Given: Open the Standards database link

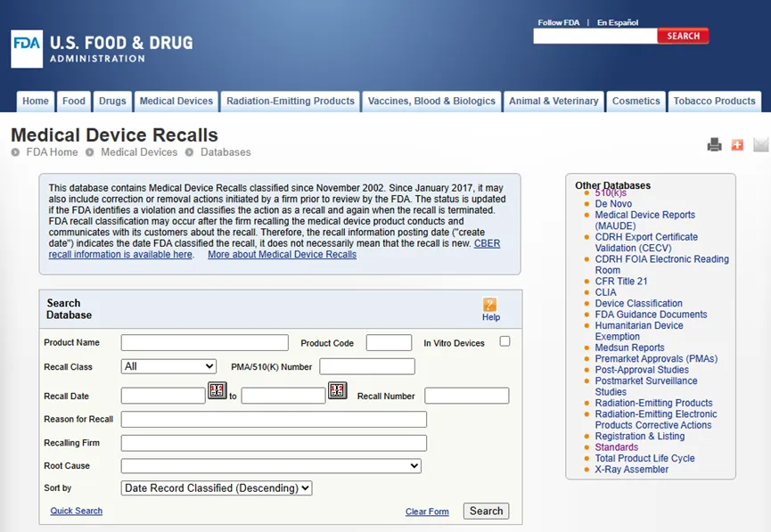Looking at the screenshot, I should tap(617, 447).
